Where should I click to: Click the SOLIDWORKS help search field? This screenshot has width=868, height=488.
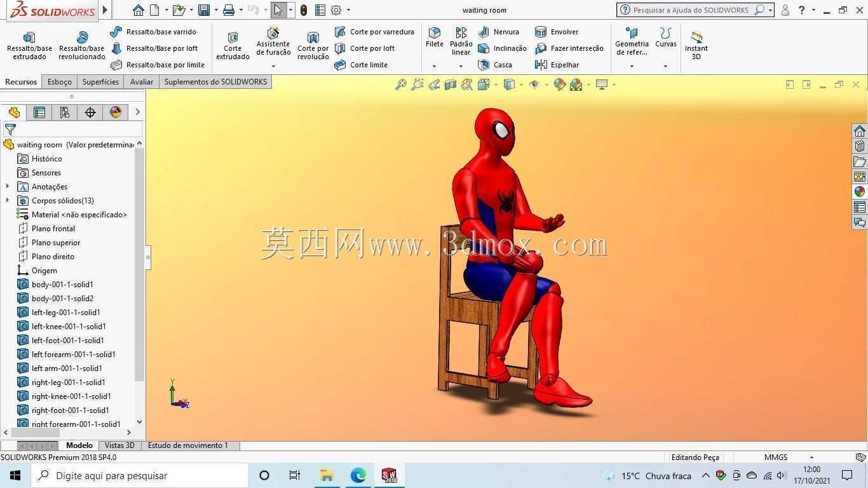tap(691, 10)
